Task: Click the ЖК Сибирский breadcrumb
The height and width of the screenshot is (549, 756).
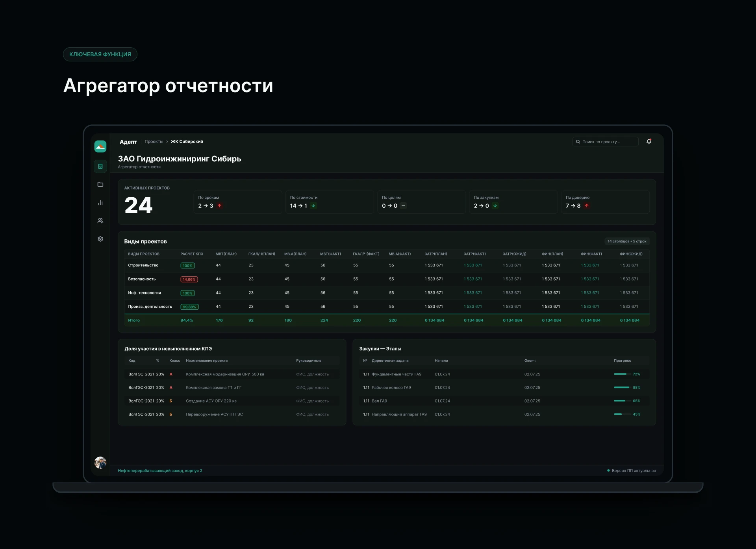Action: pos(187,142)
